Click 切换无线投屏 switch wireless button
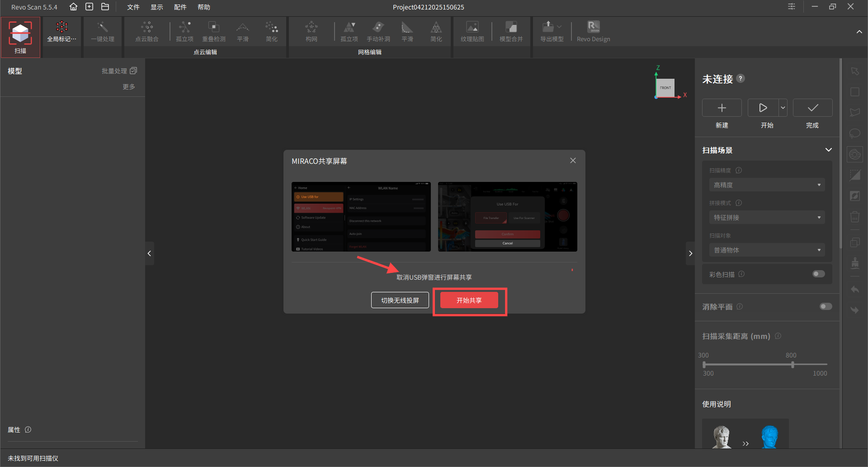 tap(400, 300)
